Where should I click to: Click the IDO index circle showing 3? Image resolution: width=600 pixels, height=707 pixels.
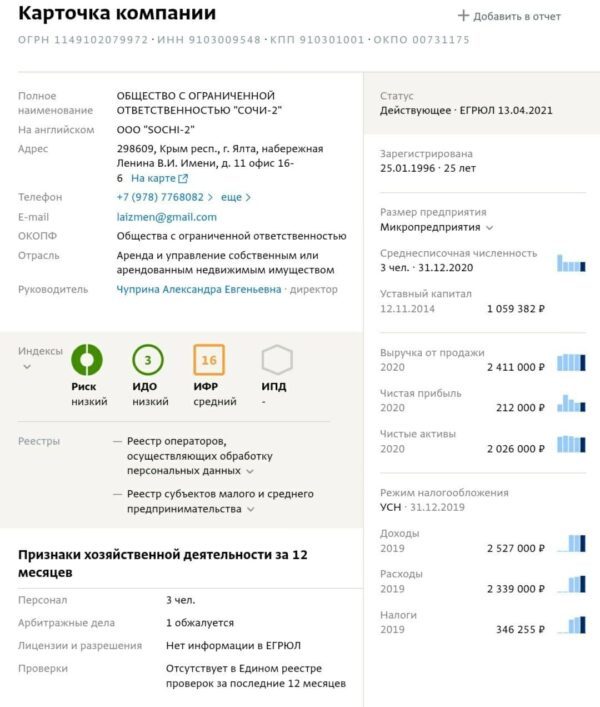(x=148, y=360)
